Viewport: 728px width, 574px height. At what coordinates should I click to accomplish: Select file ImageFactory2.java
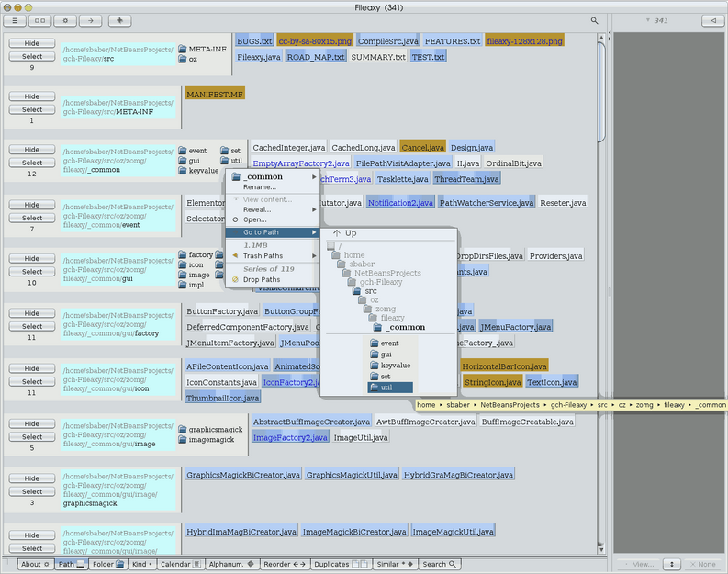click(290, 437)
